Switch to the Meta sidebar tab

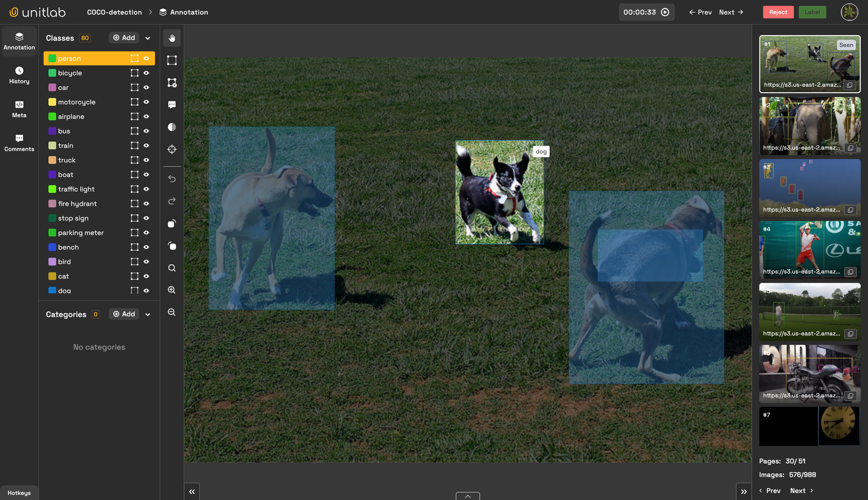coord(19,109)
